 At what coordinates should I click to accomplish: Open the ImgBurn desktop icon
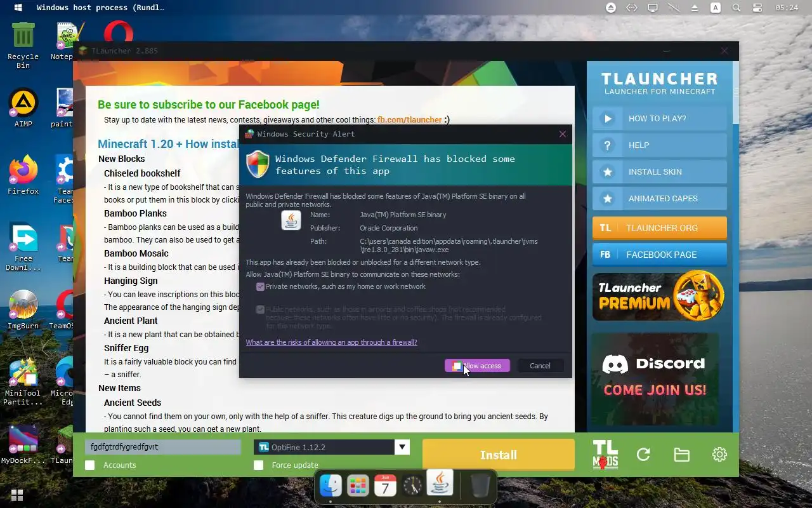pos(23,311)
